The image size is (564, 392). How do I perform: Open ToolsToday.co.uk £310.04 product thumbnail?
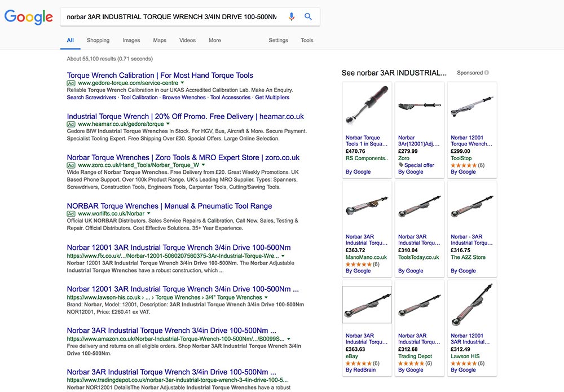click(x=420, y=206)
